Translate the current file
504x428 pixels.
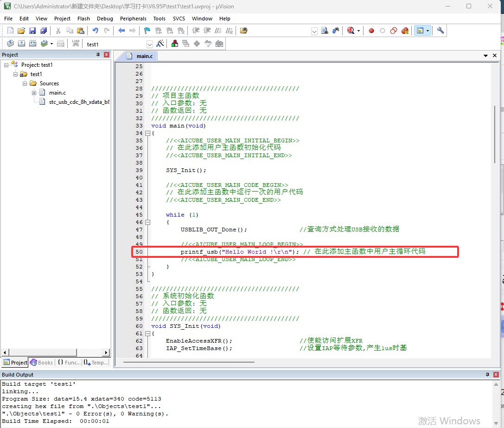(10, 44)
